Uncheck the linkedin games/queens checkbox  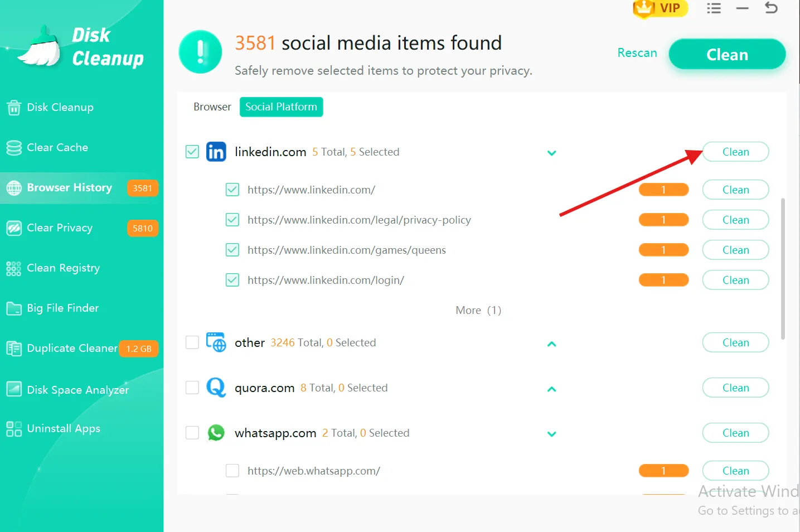232,250
